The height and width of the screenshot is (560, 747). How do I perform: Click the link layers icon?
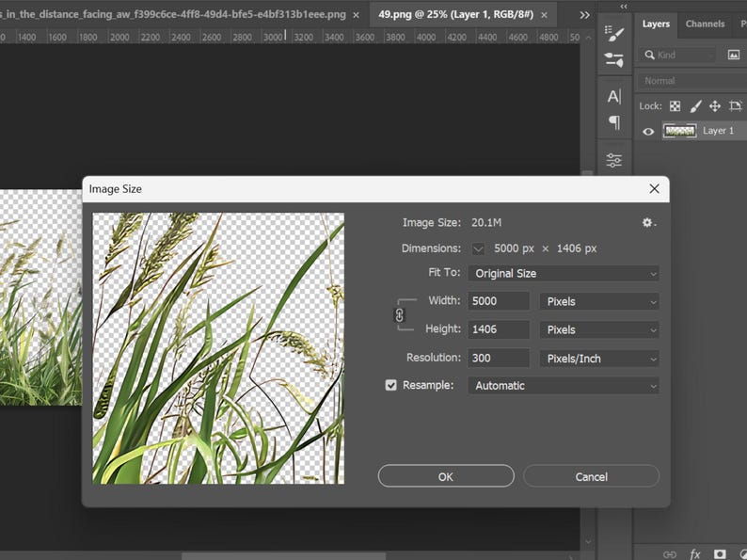(670, 554)
